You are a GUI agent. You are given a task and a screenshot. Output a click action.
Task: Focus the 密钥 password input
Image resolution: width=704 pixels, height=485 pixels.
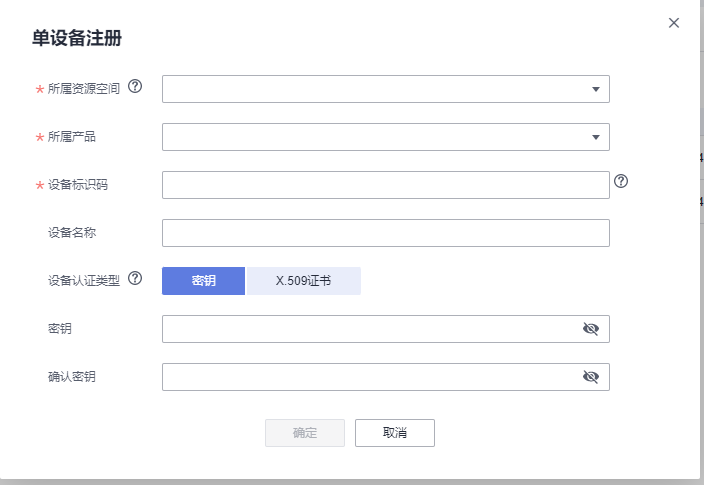click(370, 329)
